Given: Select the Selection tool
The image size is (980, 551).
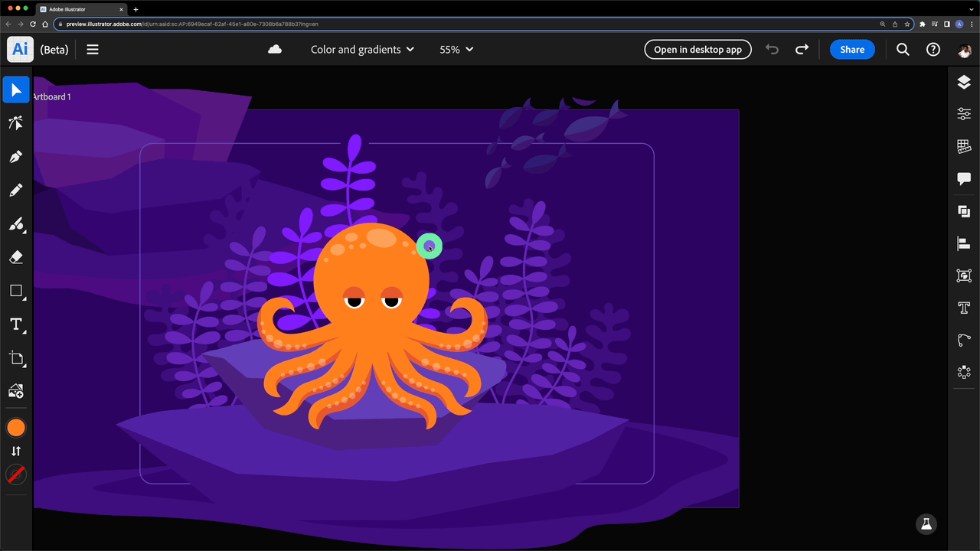Looking at the screenshot, I should click(16, 90).
